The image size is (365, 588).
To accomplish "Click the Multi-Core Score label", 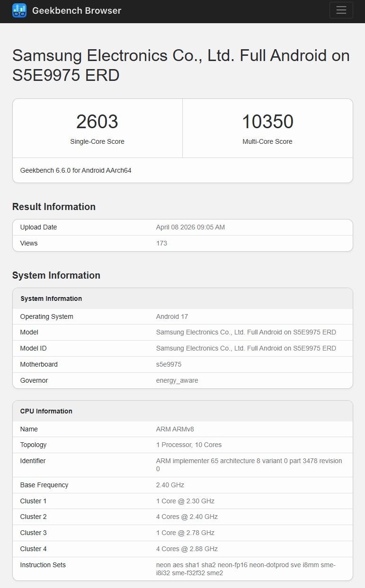I will coord(267,141).
